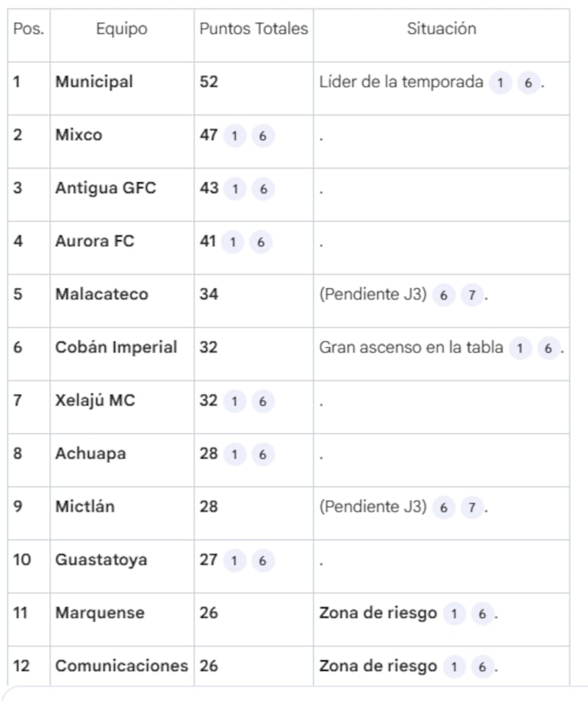Select the Puntos Totales column header

coord(254,29)
